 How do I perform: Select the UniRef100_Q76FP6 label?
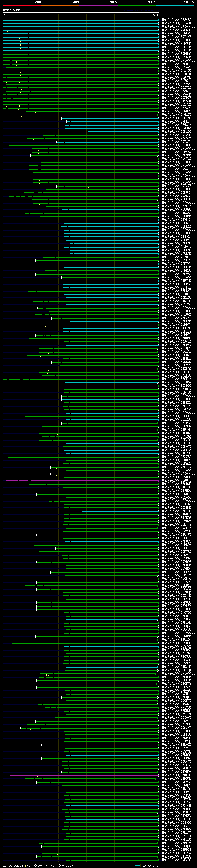tap(177, 843)
